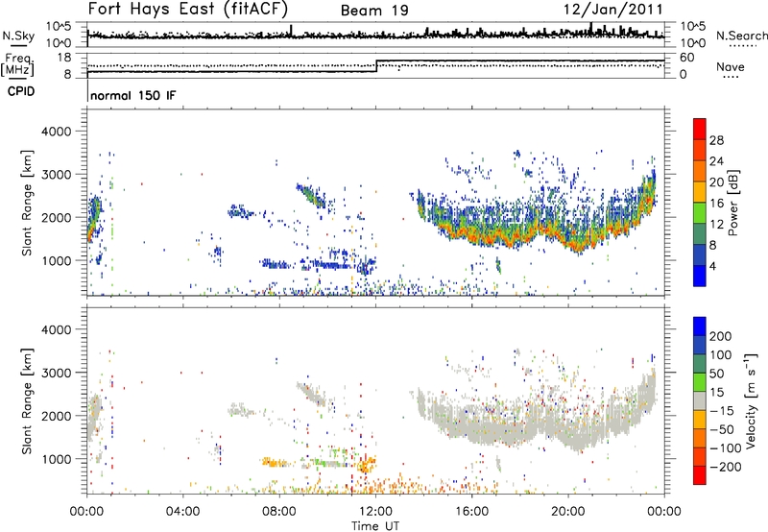
Task: Click the 'Nave' legend label
Action: click(x=731, y=66)
